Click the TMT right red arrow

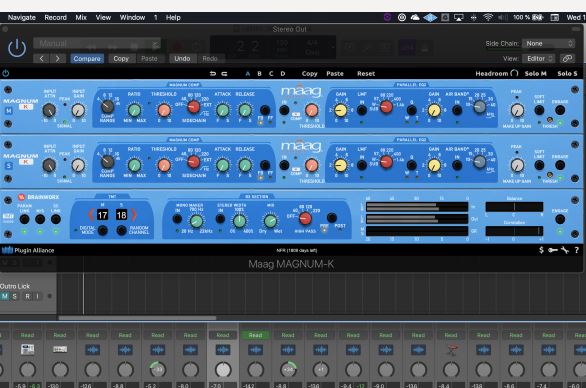(134, 215)
